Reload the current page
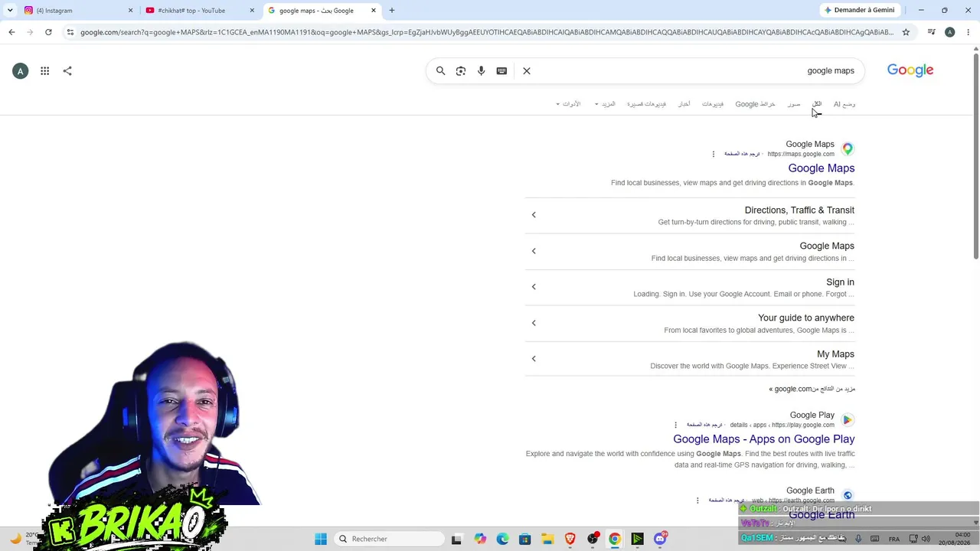 [48, 32]
